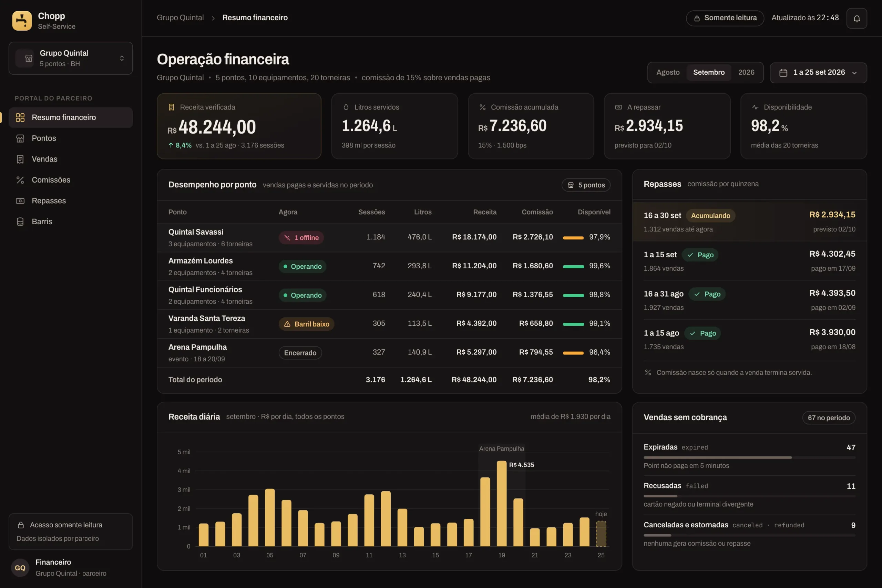Open Resumo financeiro in sidebar

point(71,118)
